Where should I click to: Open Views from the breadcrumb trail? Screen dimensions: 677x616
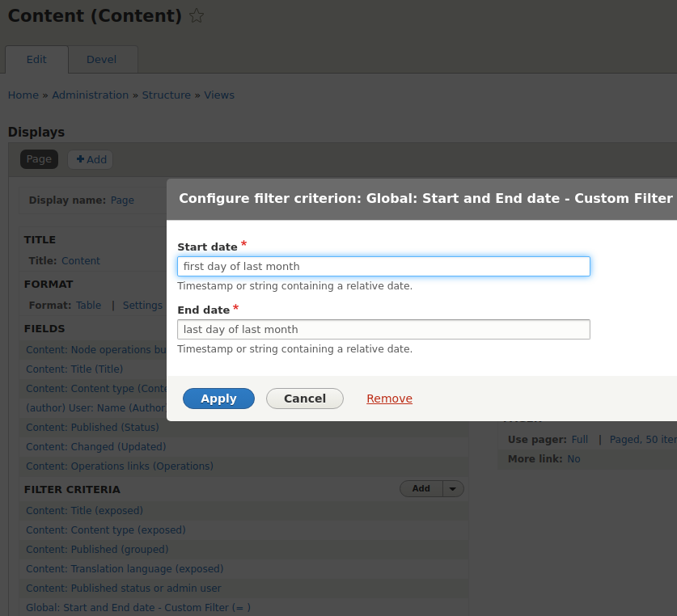219,95
